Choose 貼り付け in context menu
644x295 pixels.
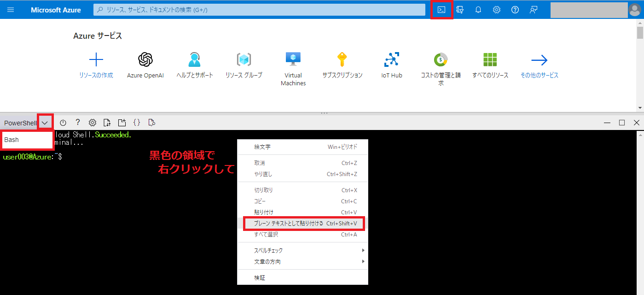(x=302, y=212)
